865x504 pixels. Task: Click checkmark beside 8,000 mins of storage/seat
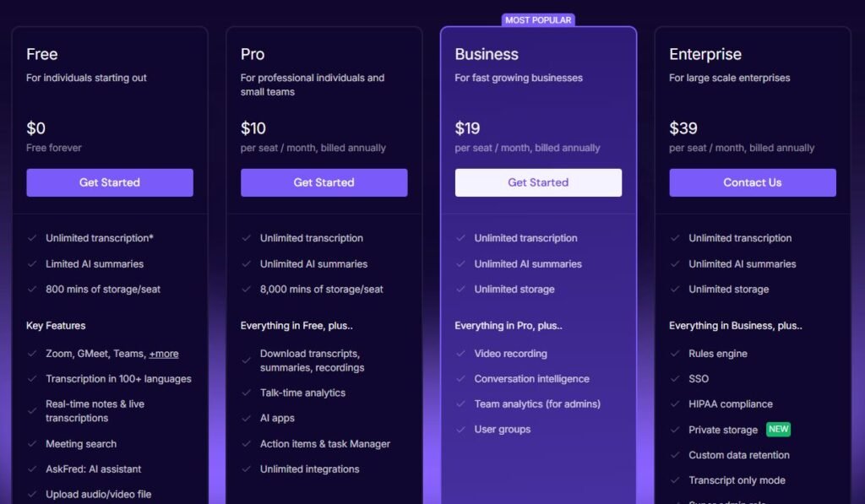[x=247, y=289]
